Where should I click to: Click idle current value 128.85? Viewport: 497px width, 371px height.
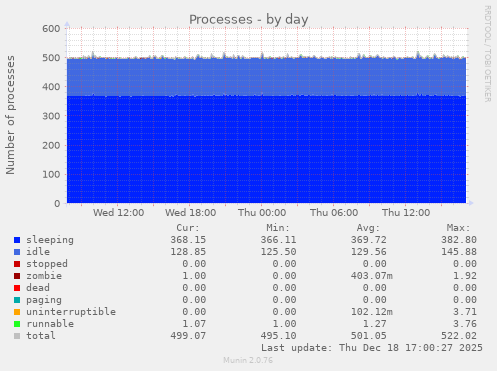click(x=188, y=252)
